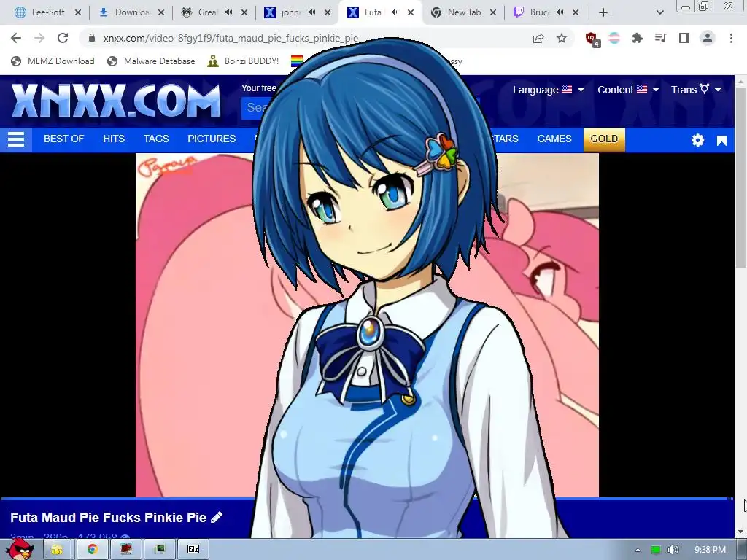Open TAGS in site navigation

click(156, 139)
